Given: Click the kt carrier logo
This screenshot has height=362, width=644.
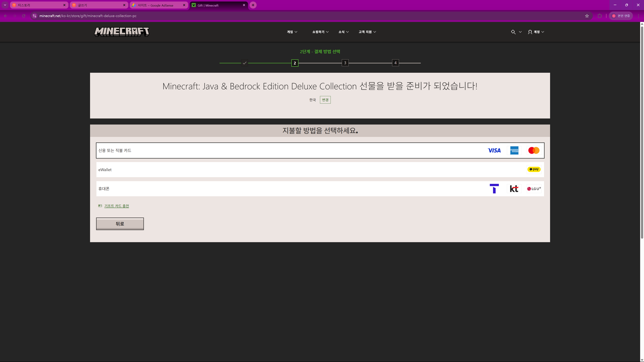Looking at the screenshot, I should point(514,189).
